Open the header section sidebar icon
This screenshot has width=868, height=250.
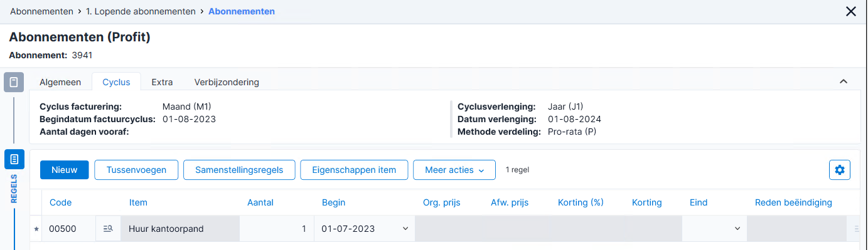pos(14,82)
